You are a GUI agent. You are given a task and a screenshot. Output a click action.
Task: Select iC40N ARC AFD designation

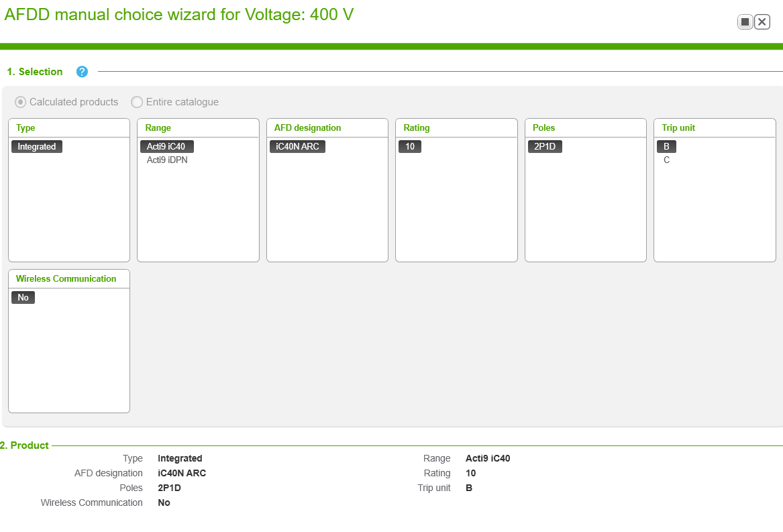(x=298, y=146)
